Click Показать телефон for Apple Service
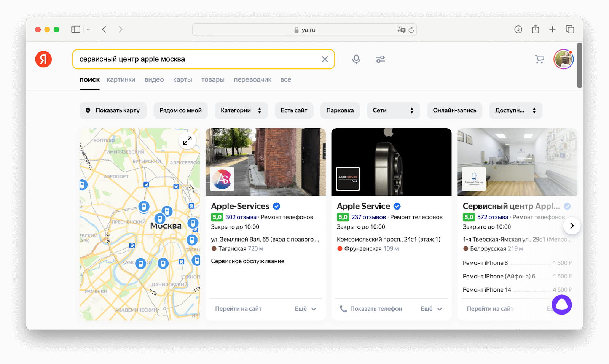Image resolution: width=609 pixels, height=364 pixels. (371, 309)
